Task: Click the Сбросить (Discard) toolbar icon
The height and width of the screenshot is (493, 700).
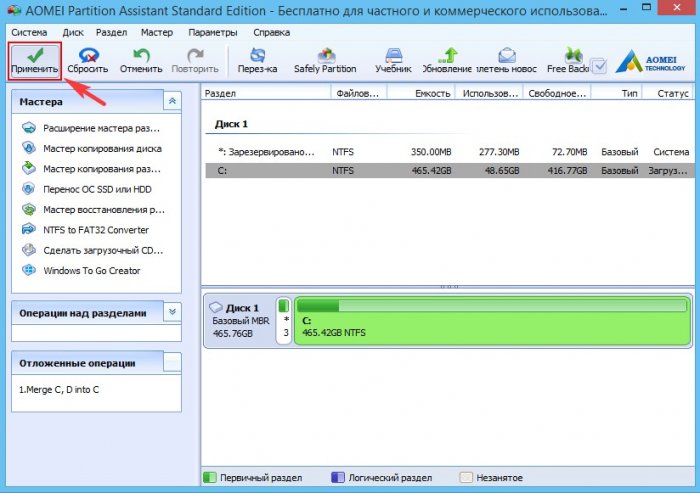Action: (87, 61)
